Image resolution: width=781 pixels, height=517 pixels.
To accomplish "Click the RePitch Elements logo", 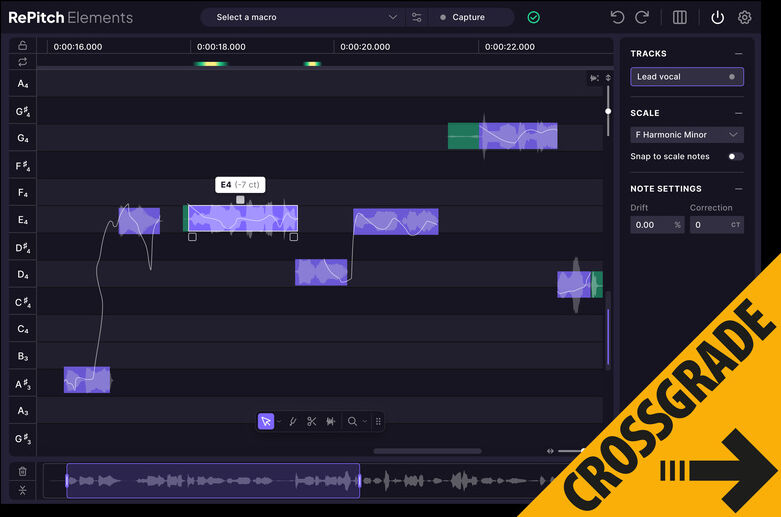I will (x=71, y=17).
